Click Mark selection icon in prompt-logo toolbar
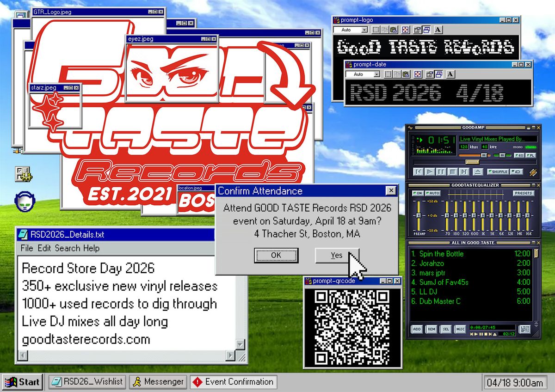The image size is (555, 392). (x=376, y=30)
